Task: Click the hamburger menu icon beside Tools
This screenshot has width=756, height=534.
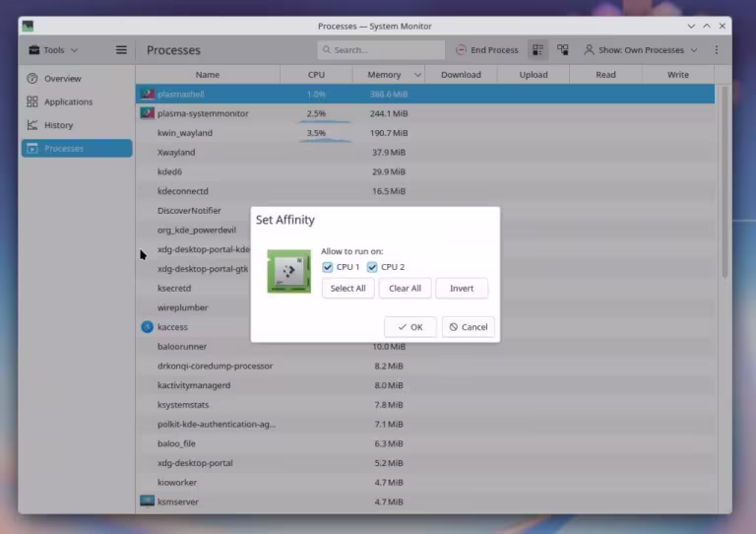Action: (x=121, y=49)
